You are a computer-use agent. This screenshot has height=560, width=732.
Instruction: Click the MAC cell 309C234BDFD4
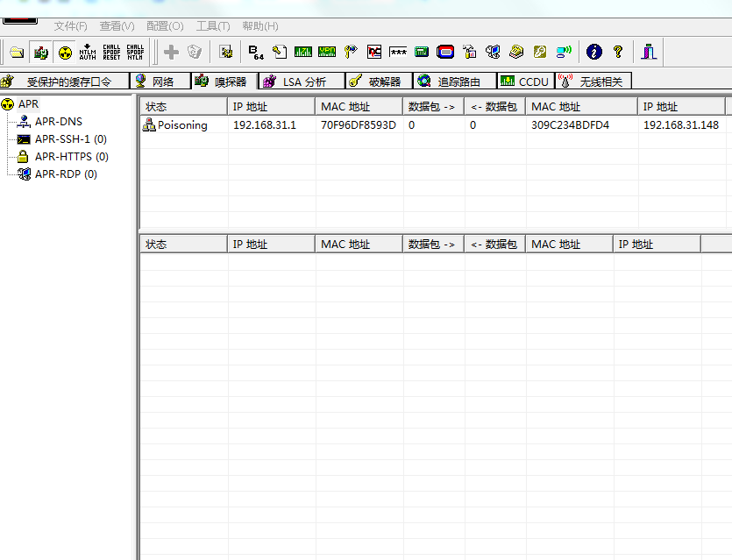point(570,125)
